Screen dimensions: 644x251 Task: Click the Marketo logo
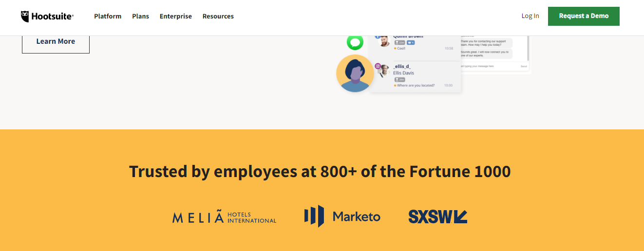click(x=342, y=216)
